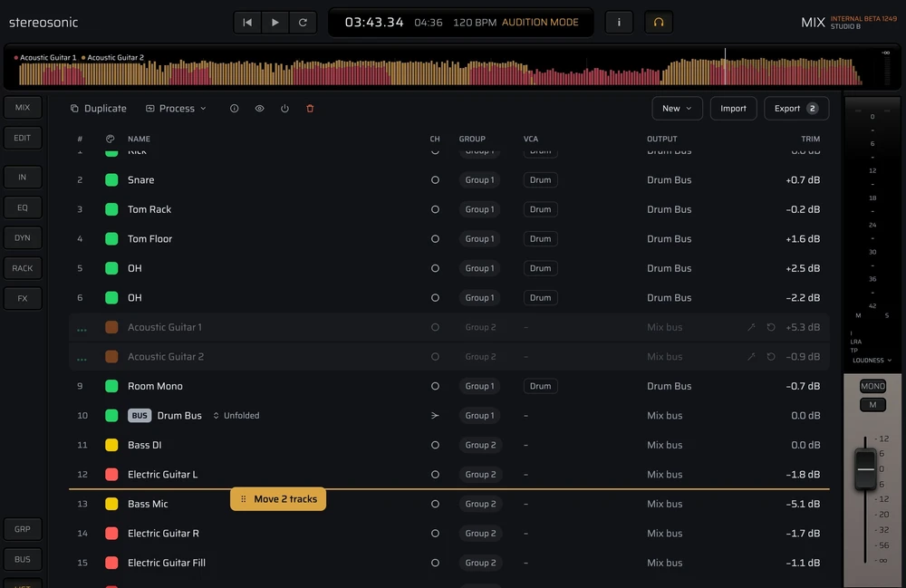Open the Process dropdown menu
The height and width of the screenshot is (588, 906).
coord(176,109)
